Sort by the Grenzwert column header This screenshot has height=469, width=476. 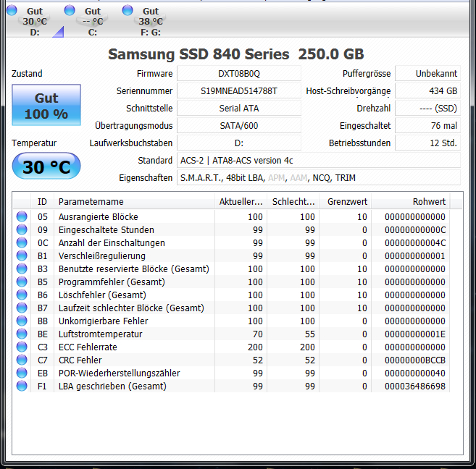pyautogui.click(x=345, y=202)
